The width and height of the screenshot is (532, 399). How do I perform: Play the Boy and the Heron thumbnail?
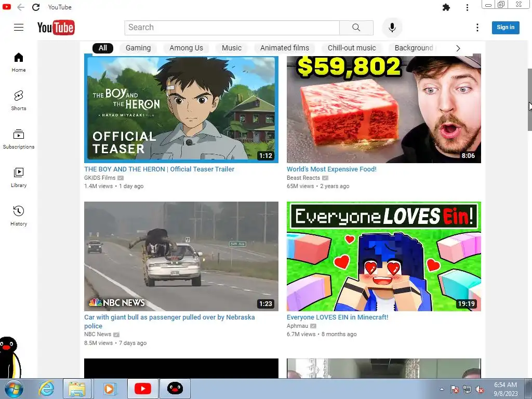tap(181, 109)
